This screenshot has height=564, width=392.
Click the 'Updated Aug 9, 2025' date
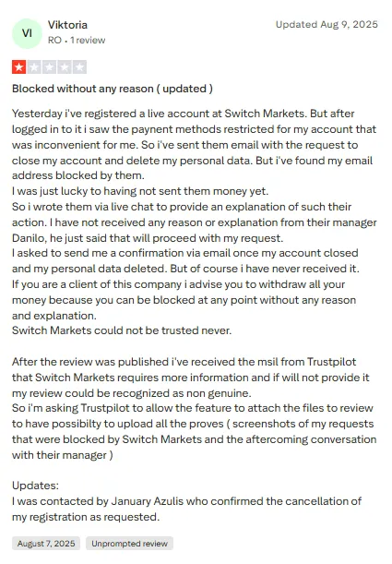[x=327, y=24]
